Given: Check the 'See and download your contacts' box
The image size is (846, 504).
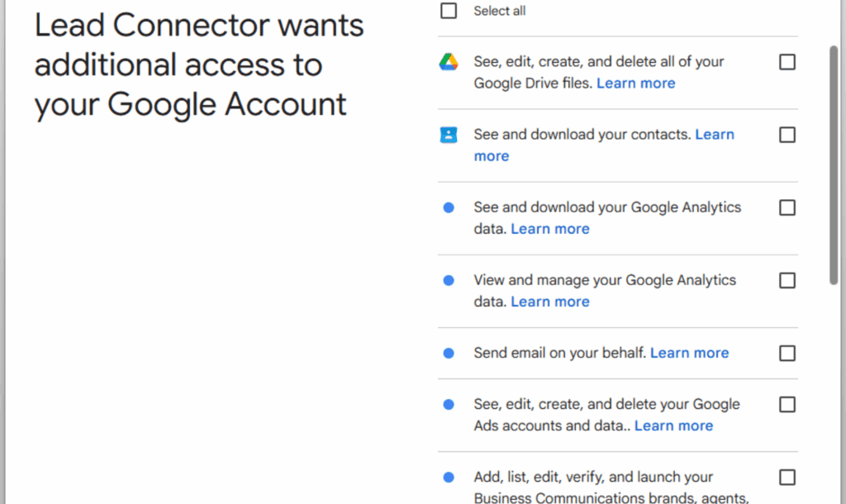Looking at the screenshot, I should 787,135.
